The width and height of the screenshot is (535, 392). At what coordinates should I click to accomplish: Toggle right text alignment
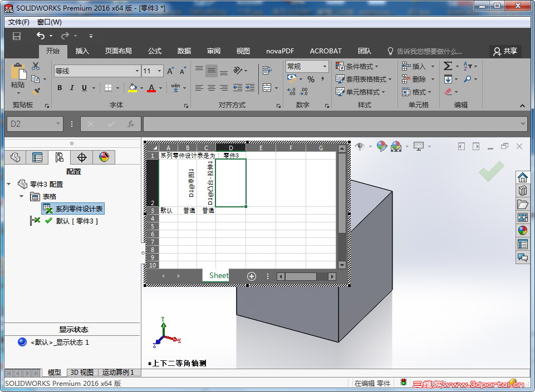224,88
